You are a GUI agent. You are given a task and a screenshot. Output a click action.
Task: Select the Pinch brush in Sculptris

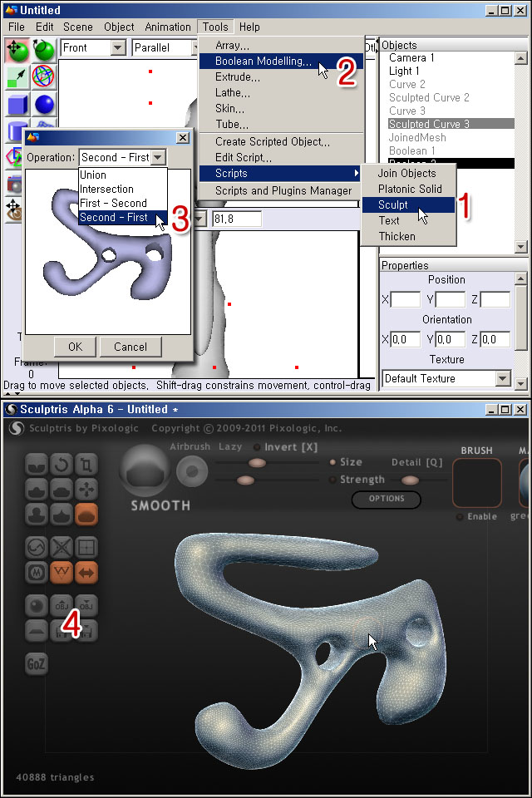point(62,515)
